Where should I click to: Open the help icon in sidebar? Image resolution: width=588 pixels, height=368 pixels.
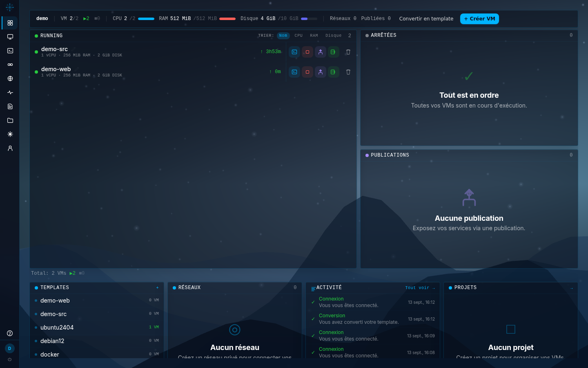10,333
